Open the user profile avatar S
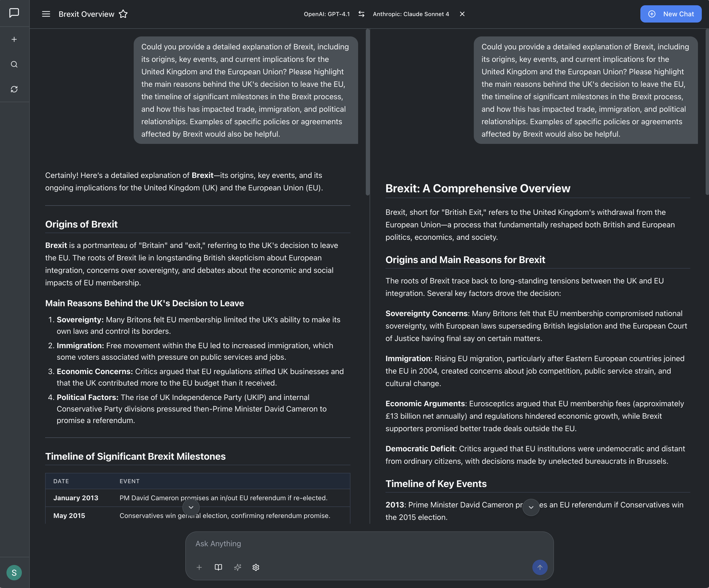The width and height of the screenshot is (709, 588). click(14, 572)
